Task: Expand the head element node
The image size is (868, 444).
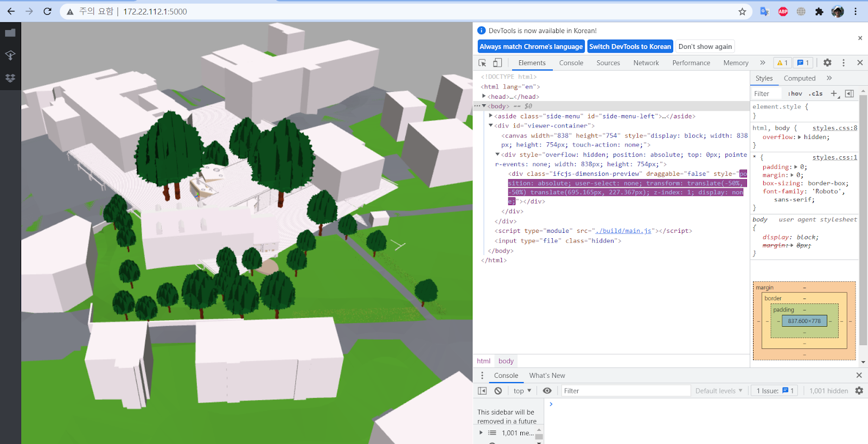Action: 484,96
